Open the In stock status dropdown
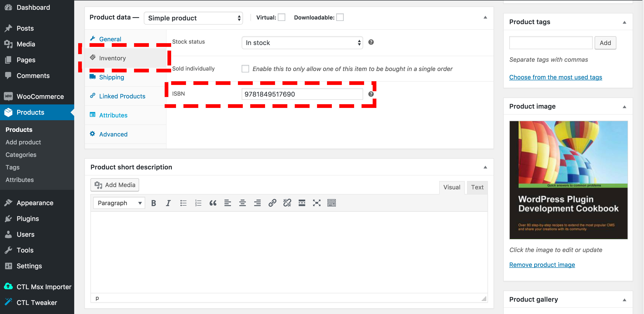Image resolution: width=644 pixels, height=314 pixels. coord(302,43)
